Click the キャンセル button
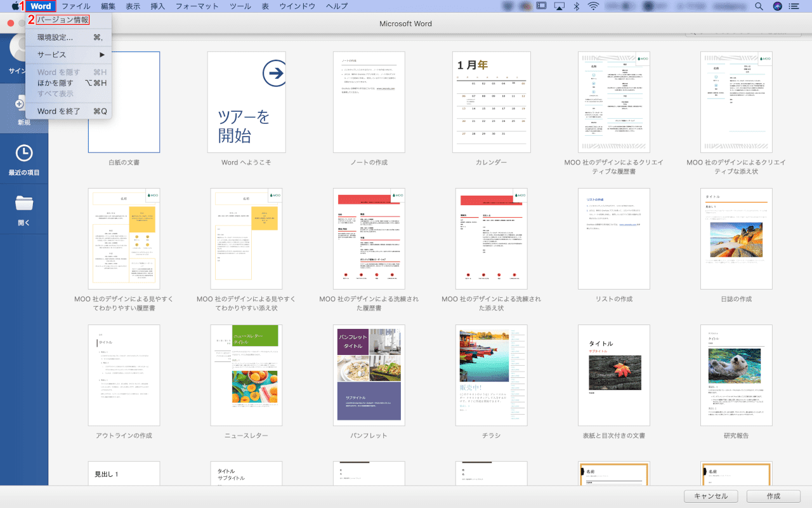The image size is (812, 508). click(x=710, y=497)
